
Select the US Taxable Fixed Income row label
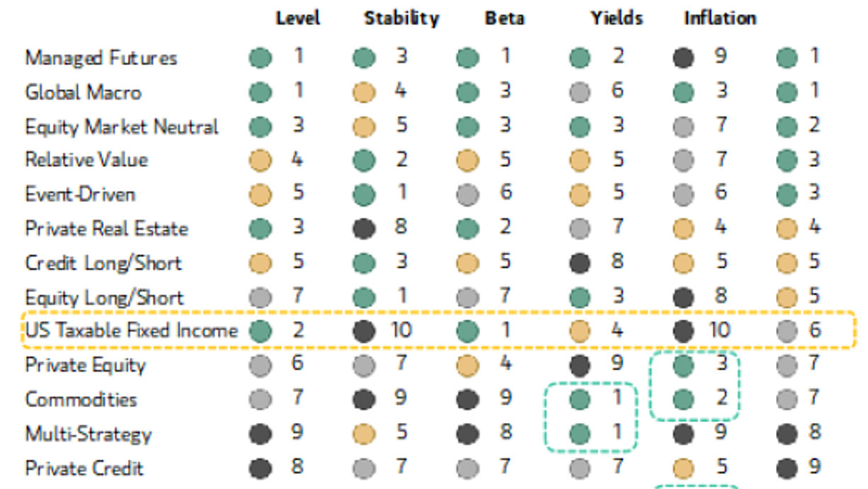tap(131, 330)
